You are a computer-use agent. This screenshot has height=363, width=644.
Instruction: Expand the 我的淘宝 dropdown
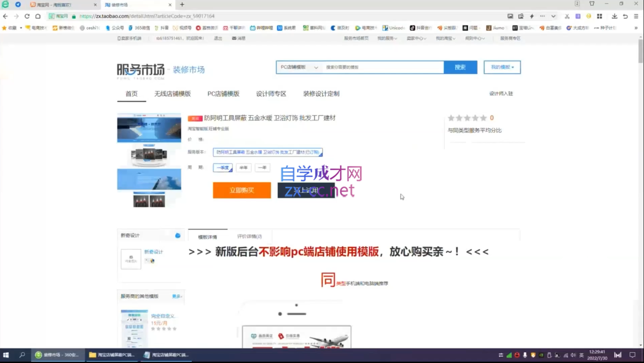(x=445, y=38)
